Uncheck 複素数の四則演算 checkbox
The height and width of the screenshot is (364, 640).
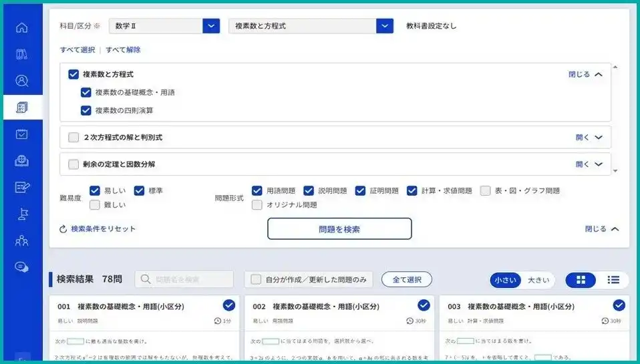pos(86,111)
